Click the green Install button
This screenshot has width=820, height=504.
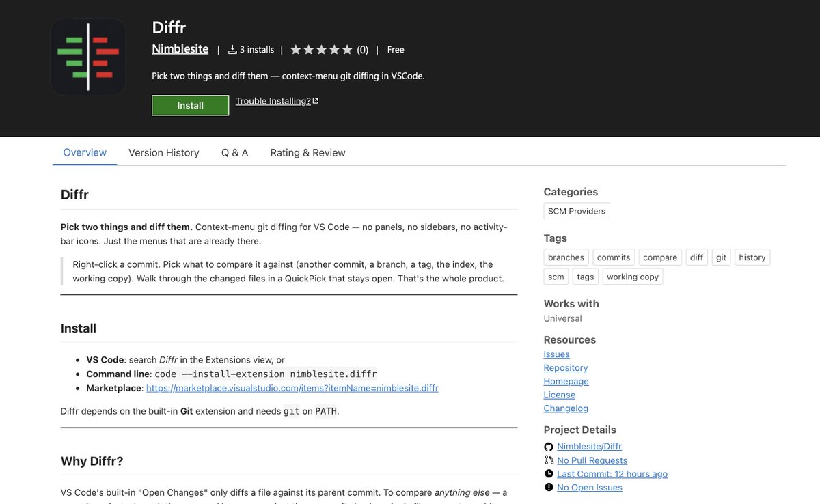point(191,105)
